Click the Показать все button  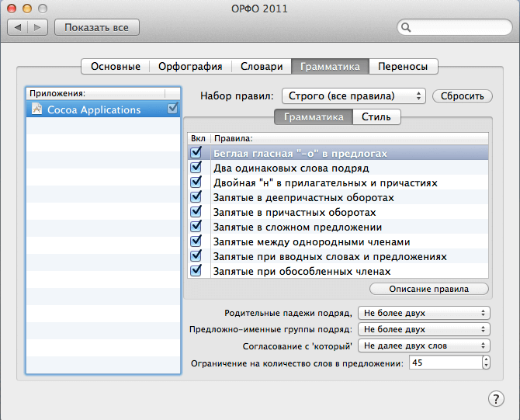click(x=97, y=27)
